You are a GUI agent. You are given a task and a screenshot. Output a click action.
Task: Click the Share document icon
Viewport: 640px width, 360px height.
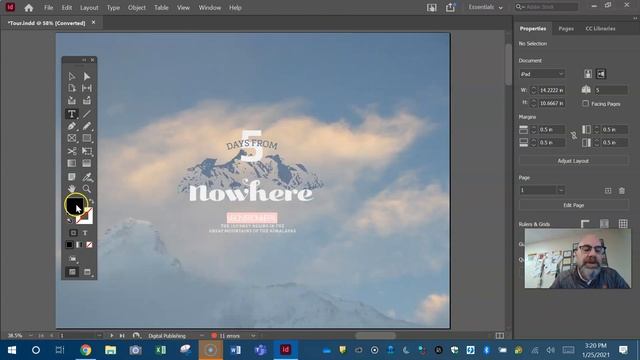[450, 7]
